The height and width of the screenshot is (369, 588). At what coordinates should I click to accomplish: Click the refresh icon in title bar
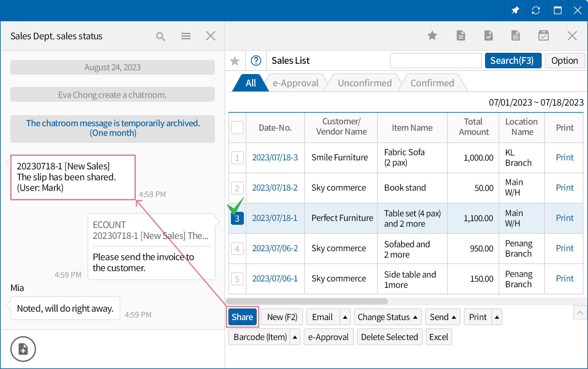536,10
